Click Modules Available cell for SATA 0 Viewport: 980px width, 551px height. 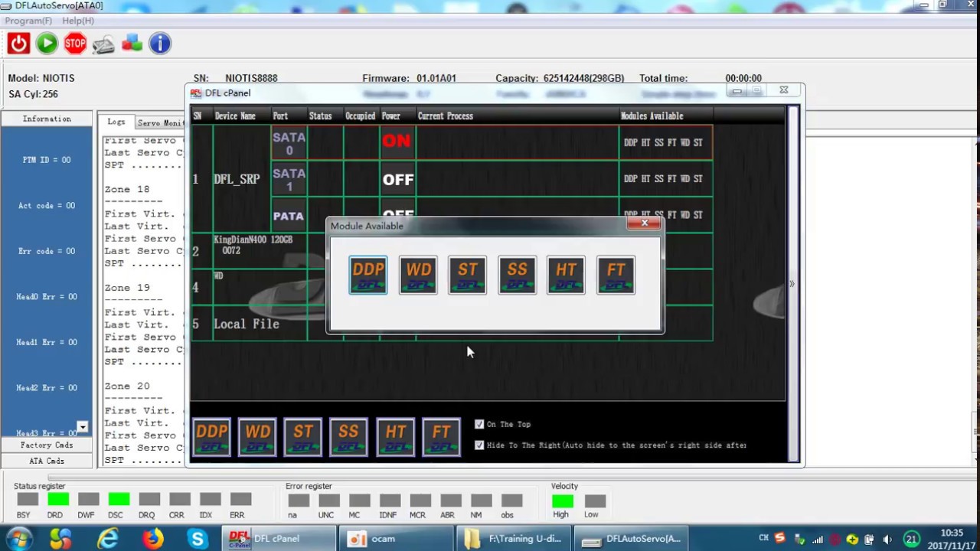[665, 142]
